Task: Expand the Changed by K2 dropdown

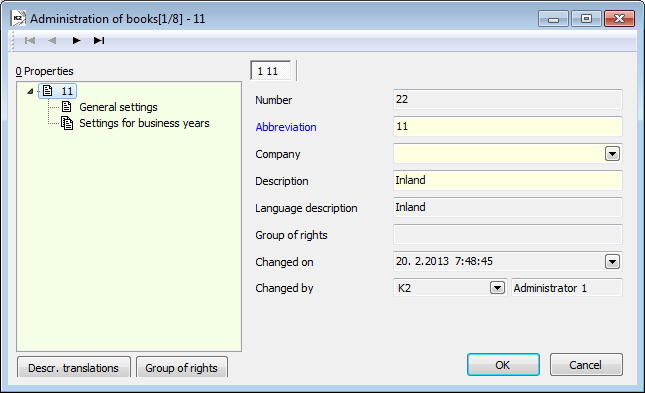Action: 497,288
